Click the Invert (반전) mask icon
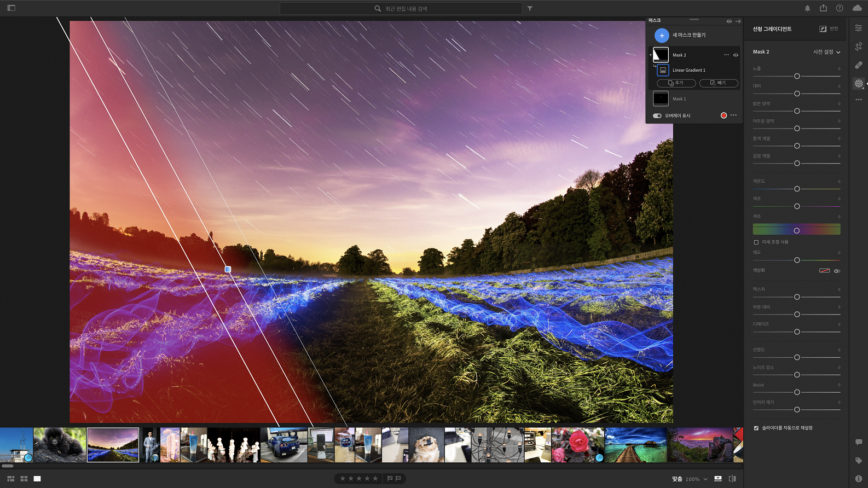 pos(823,29)
